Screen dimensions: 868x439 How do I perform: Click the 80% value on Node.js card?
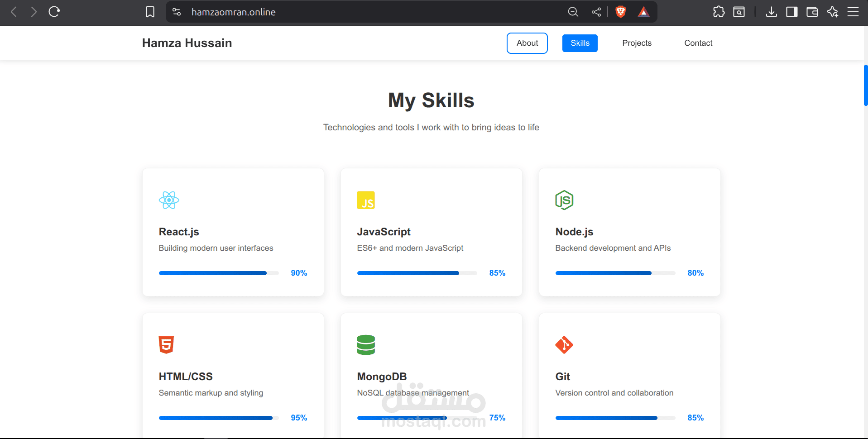click(x=695, y=273)
